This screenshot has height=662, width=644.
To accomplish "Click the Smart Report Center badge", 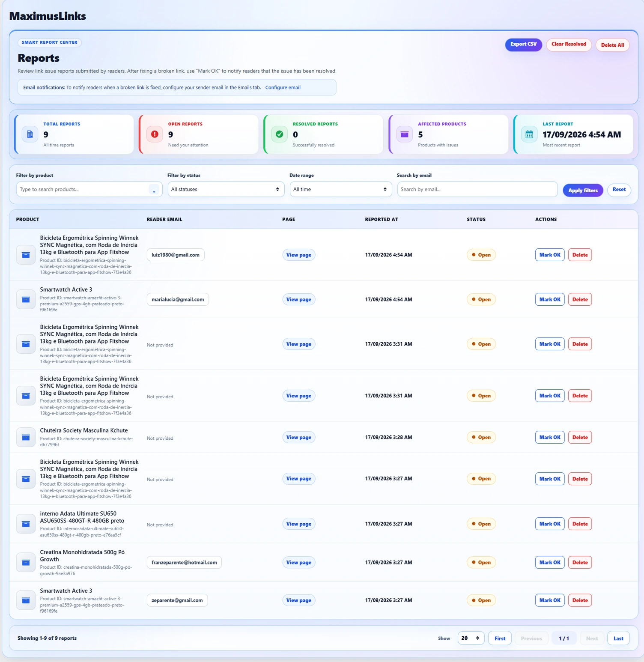I will 50,42.
